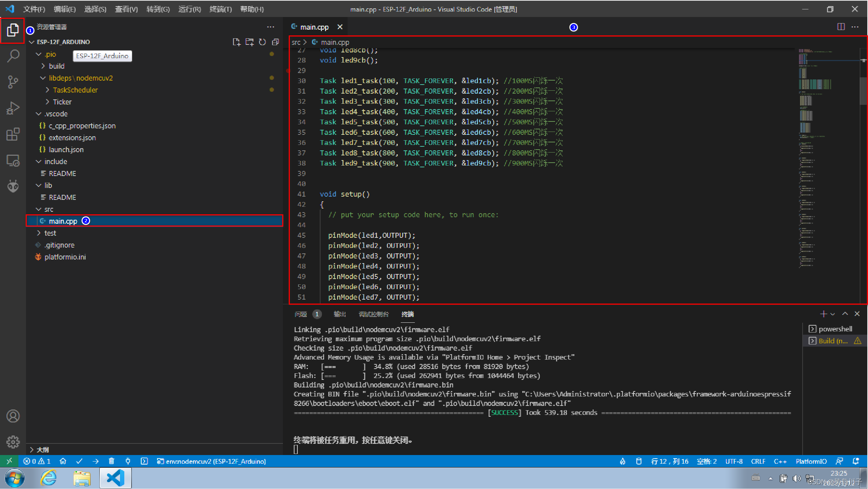This screenshot has width=868, height=489.
Task: Switch to the 输出 panel tab
Action: pyautogui.click(x=339, y=314)
